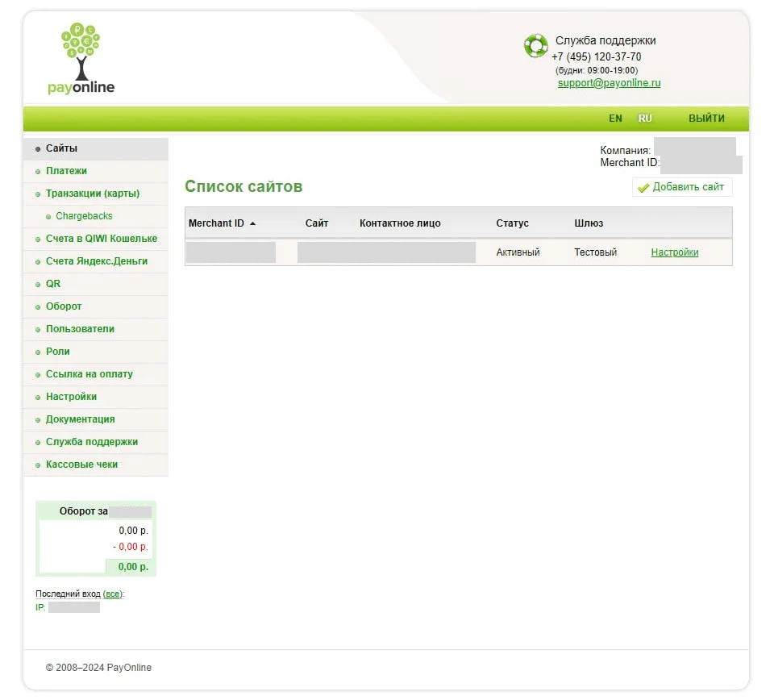Select Счета в QIWI Кошельке
Image resolution: width=770 pixels, height=700 pixels.
click(101, 239)
